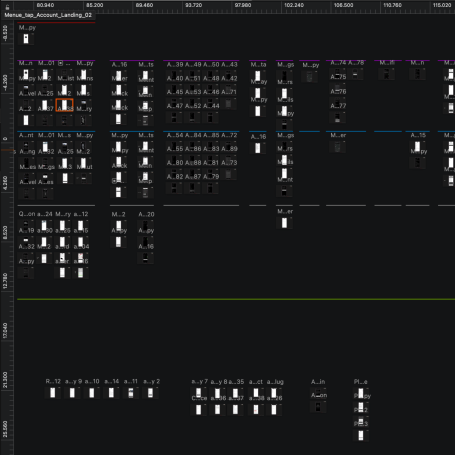Screen dimensions: 455x455
Task: Click the symbol icon in purple row labels
Action: point(60,63)
